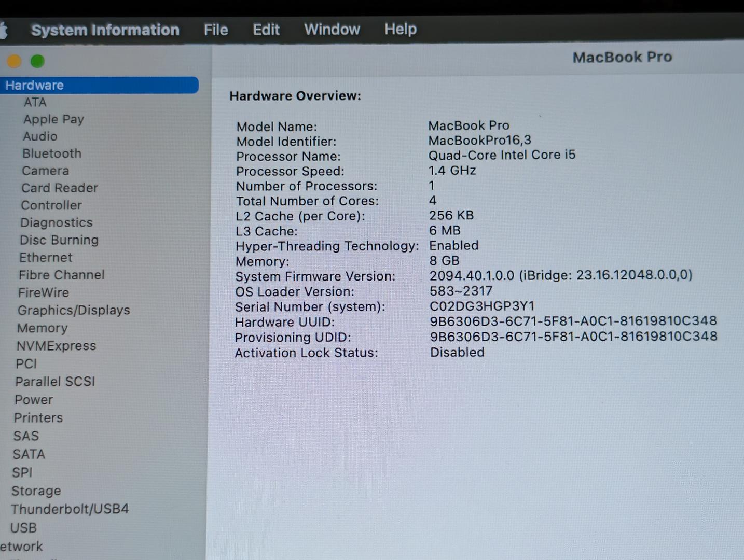Select NVMExpress in the sidebar
Screen dimensions: 744x560
pos(57,346)
